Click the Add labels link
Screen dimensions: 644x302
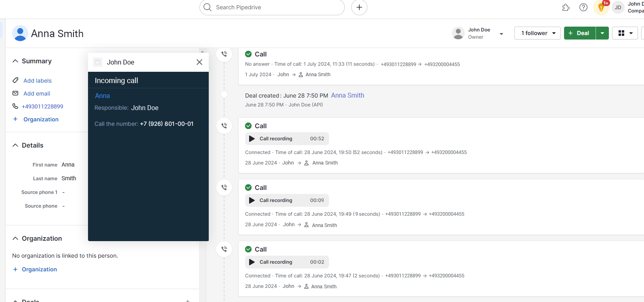(x=38, y=81)
